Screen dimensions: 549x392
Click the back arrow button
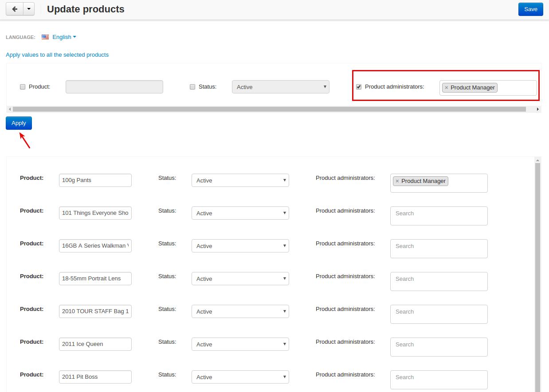(15, 9)
